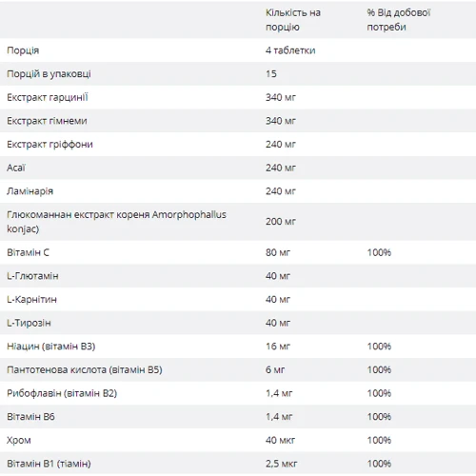Click the '200 мг' amount value
Image resolution: width=476 pixels, height=476 pixels.
pyautogui.click(x=281, y=222)
